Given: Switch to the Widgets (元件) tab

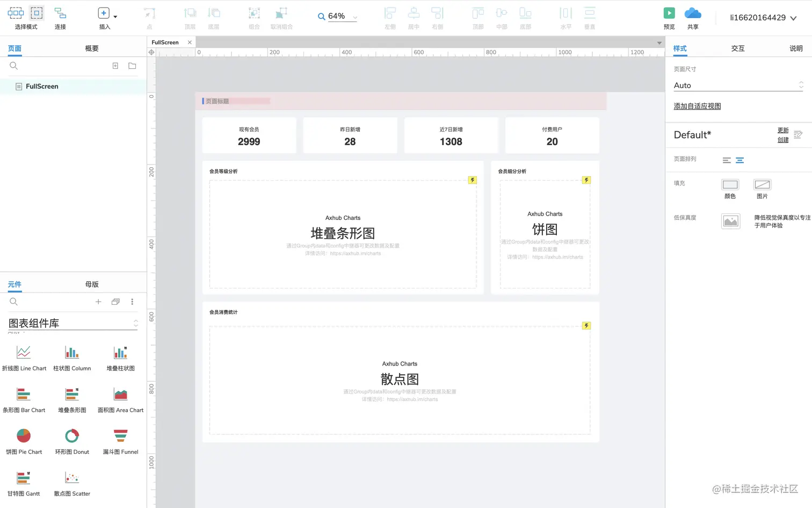Looking at the screenshot, I should [15, 284].
